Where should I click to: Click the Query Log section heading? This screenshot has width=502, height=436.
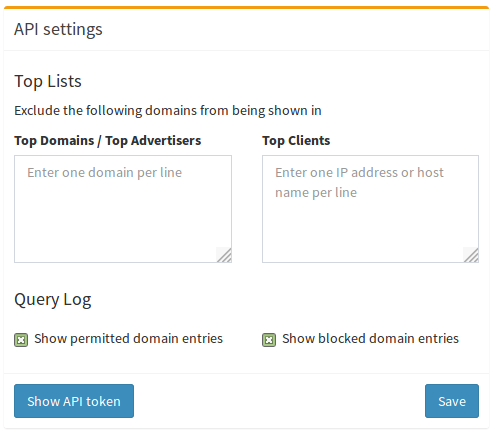point(53,300)
